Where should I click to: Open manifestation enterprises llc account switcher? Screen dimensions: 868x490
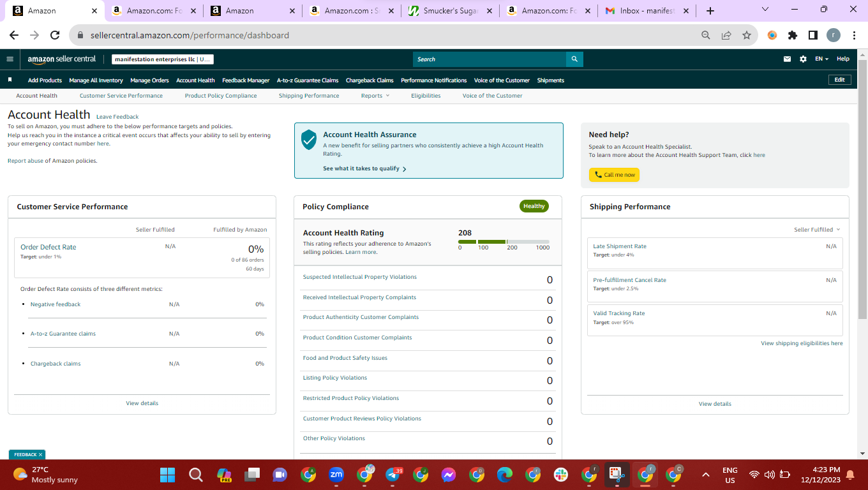tap(163, 59)
